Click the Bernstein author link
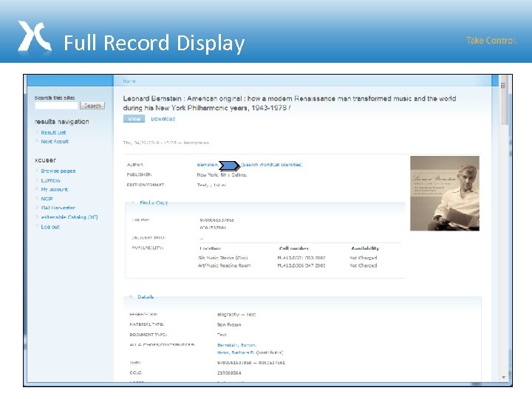532x399 pixels. click(x=207, y=165)
